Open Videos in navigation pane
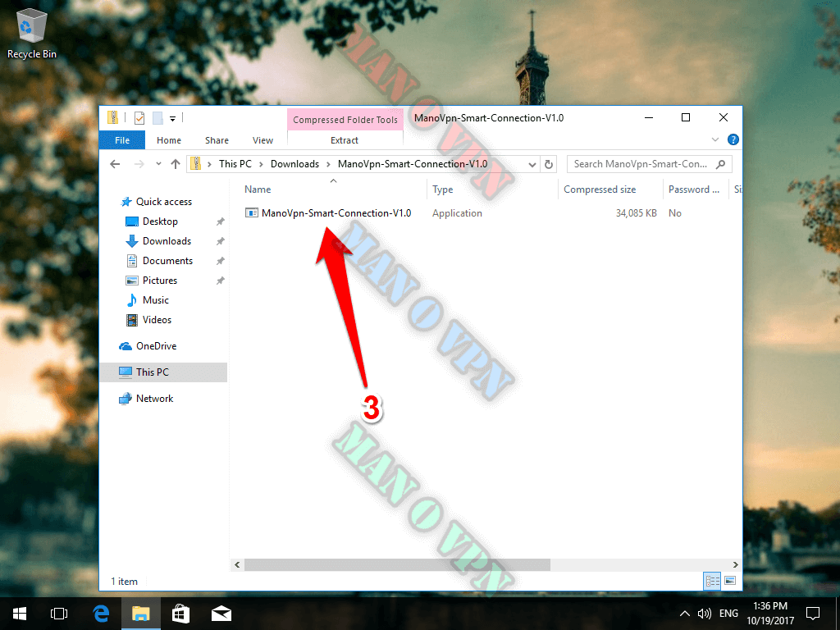This screenshot has width=840, height=630. coord(157,320)
